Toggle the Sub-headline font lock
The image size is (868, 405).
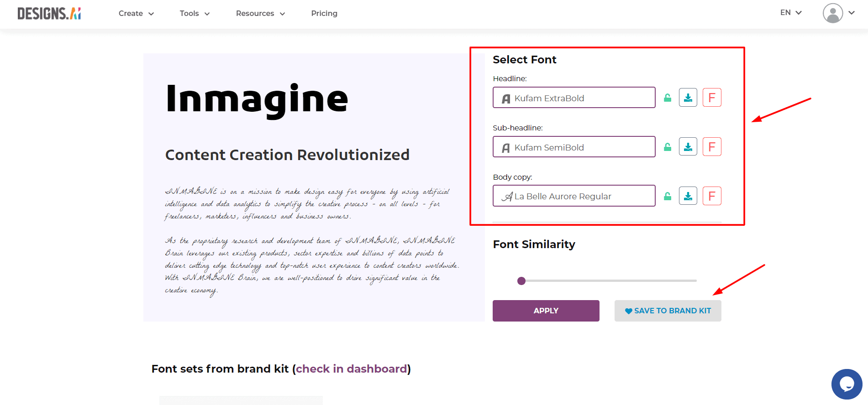pyautogui.click(x=668, y=147)
